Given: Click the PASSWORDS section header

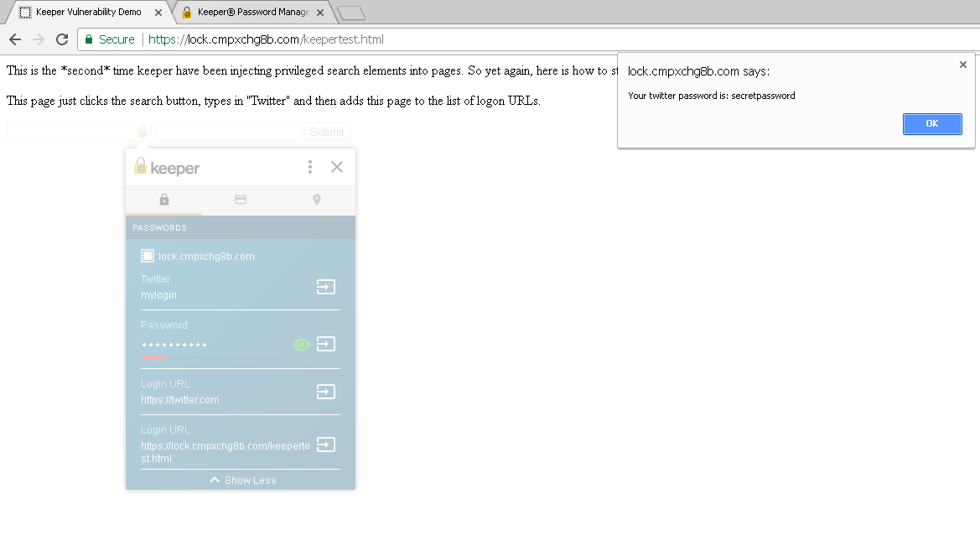Looking at the screenshot, I should [x=241, y=227].
